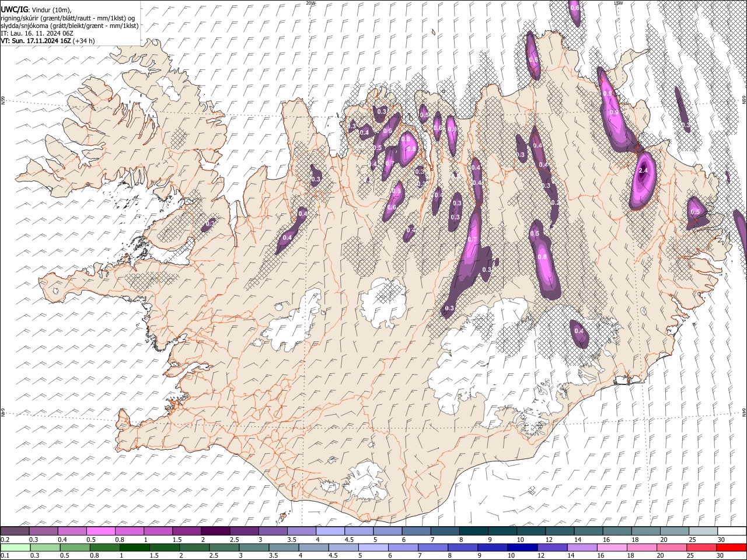Click the 'IT: Lau. 16. 11. 2024 06Z' text

(x=37, y=33)
